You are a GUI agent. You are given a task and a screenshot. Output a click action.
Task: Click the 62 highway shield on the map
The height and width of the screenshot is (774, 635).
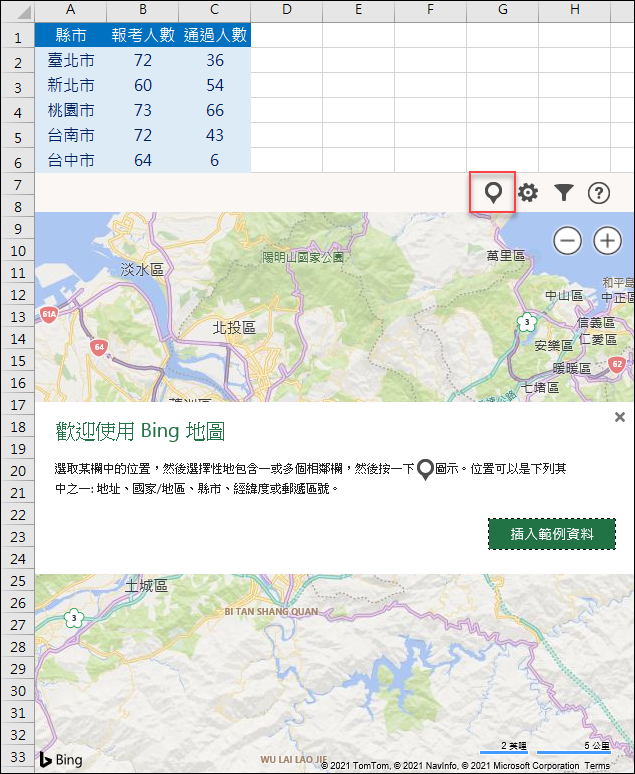coord(617,365)
